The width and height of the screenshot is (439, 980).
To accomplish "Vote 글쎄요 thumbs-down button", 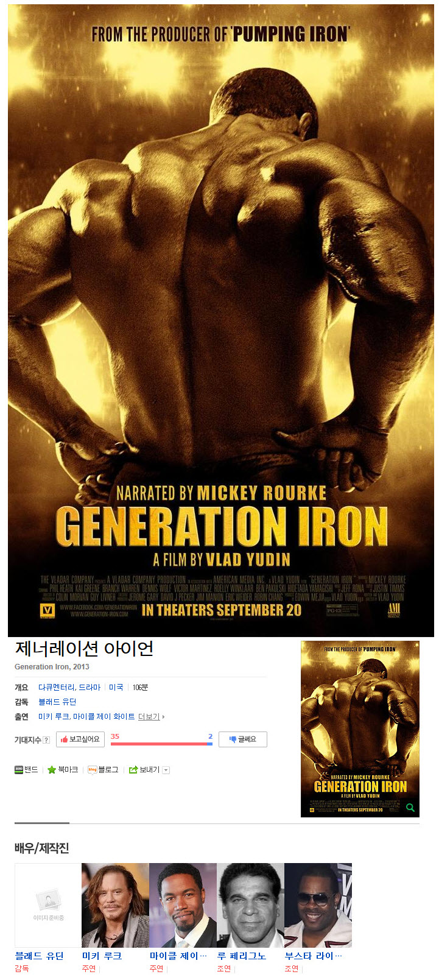I will tap(243, 739).
